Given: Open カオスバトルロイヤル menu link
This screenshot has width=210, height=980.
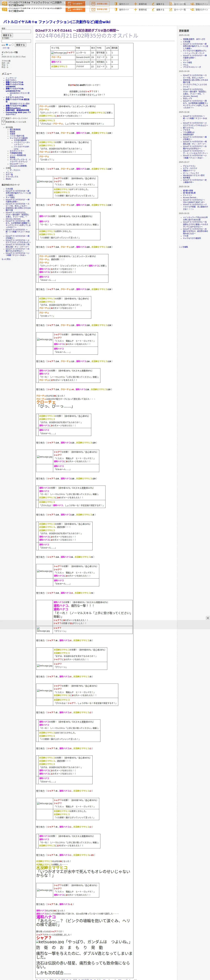Looking at the screenshot, I should [x=15, y=97].
